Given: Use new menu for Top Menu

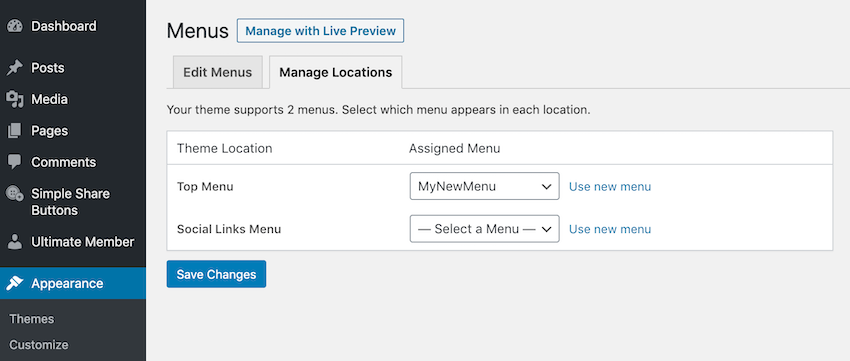Looking at the screenshot, I should (x=610, y=186).
